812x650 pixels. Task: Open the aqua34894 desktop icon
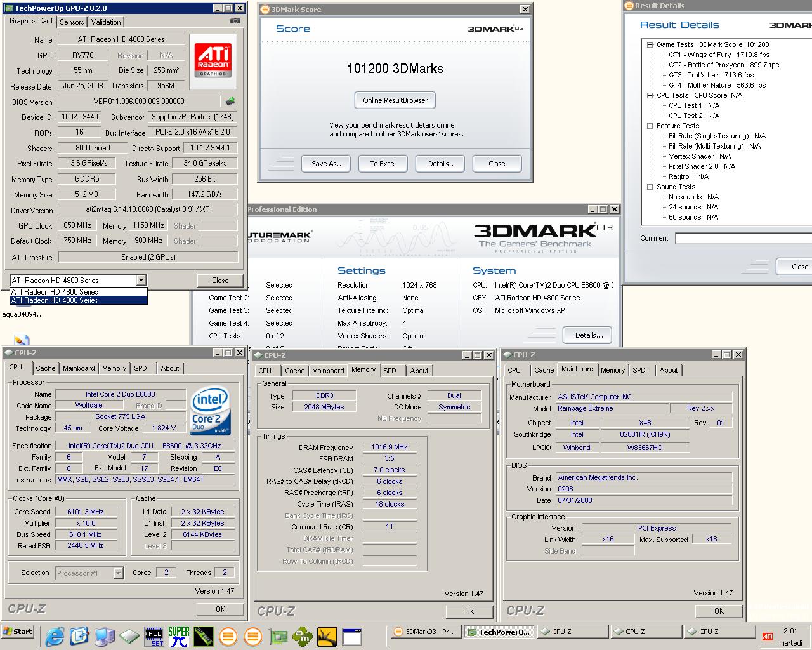(23, 314)
